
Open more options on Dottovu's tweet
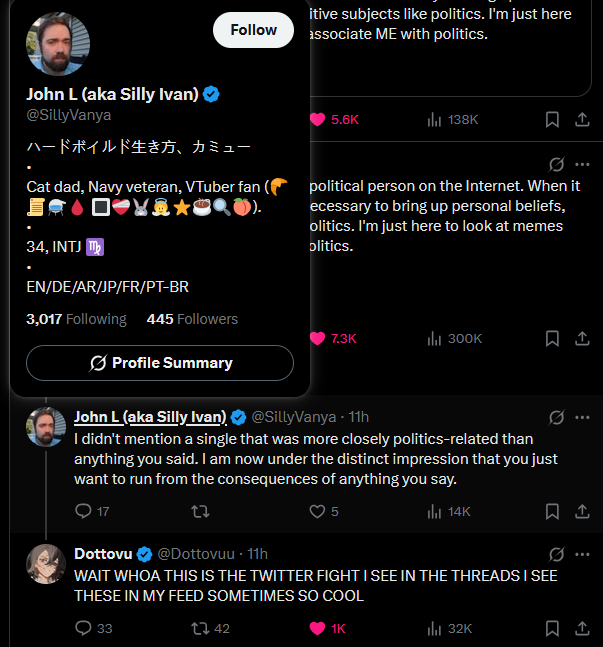(582, 553)
